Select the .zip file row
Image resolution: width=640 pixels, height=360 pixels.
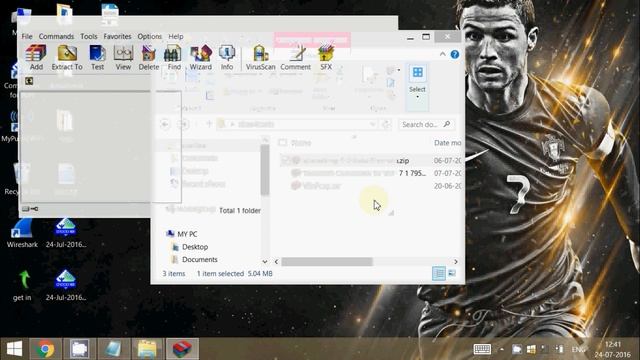(x=371, y=160)
